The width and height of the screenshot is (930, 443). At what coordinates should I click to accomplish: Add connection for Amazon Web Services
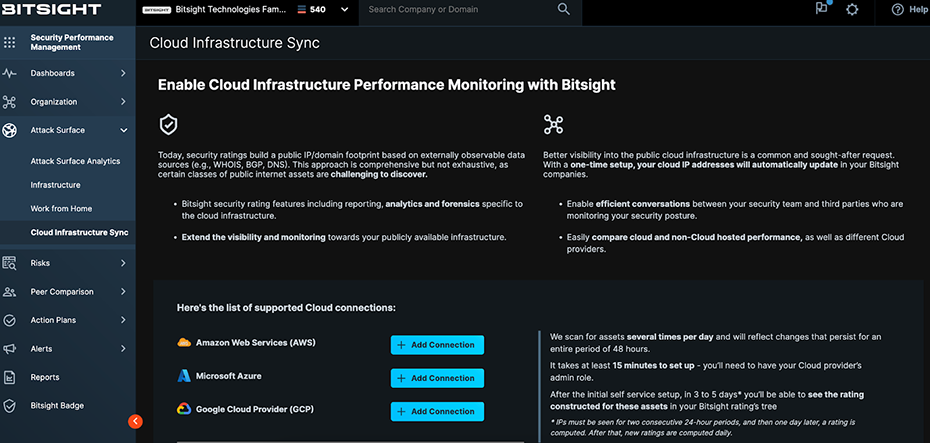pyautogui.click(x=437, y=345)
